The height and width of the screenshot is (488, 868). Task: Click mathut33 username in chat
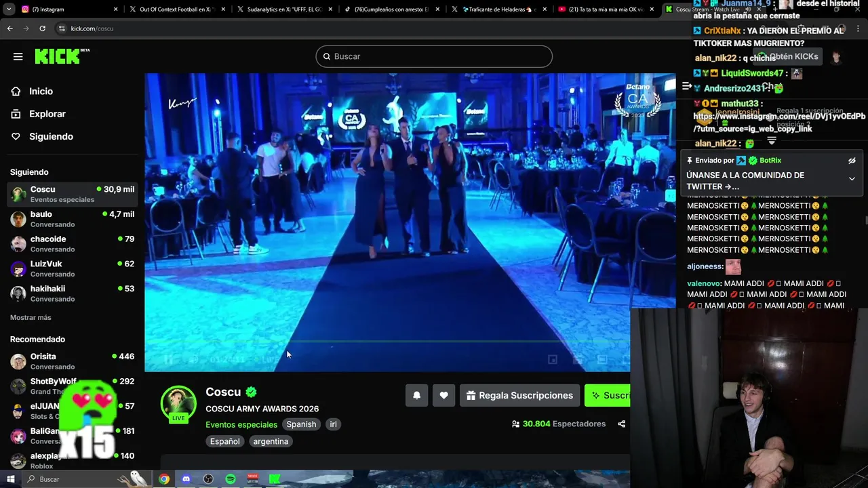click(741, 104)
